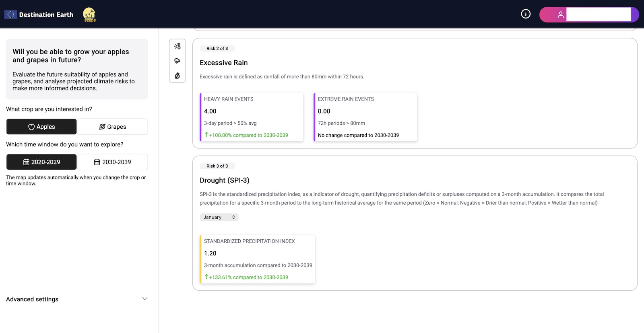This screenshot has height=333, width=644.
Task: Open the Heavy Rain Events card
Action: [252, 117]
